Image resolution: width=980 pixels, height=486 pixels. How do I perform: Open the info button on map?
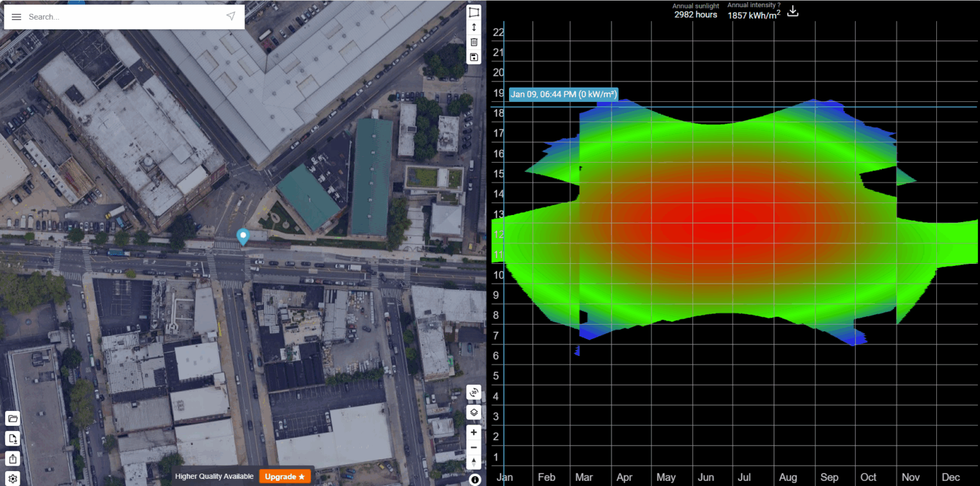[475, 480]
